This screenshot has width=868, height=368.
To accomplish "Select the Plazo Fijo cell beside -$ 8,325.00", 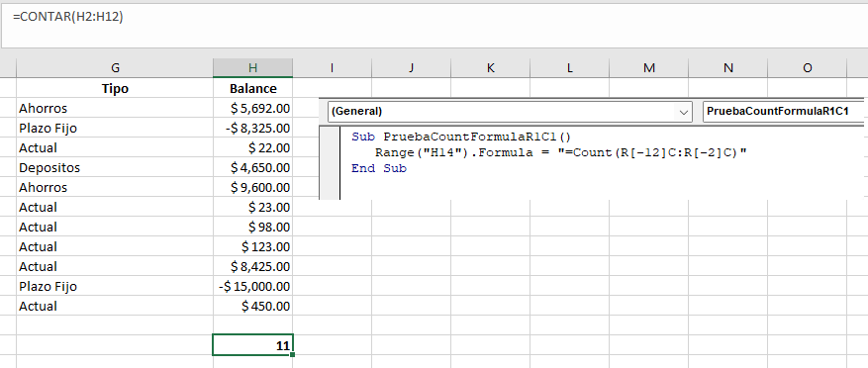I will [115, 129].
